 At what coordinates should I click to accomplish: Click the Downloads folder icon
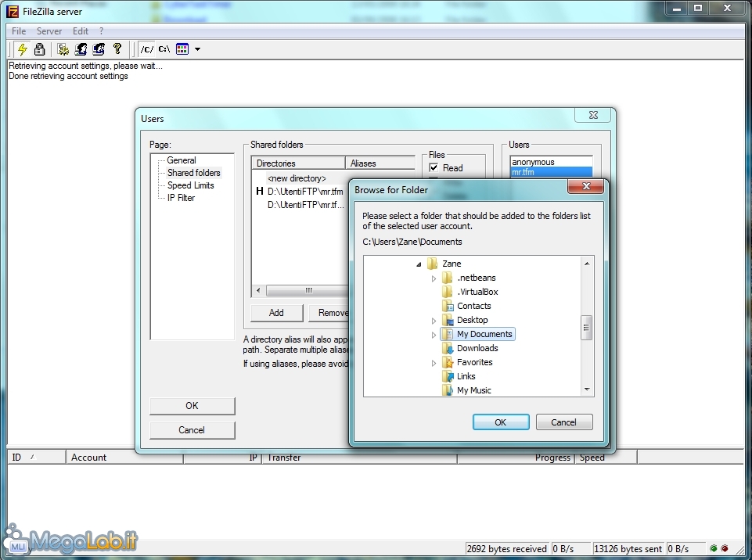[448, 348]
